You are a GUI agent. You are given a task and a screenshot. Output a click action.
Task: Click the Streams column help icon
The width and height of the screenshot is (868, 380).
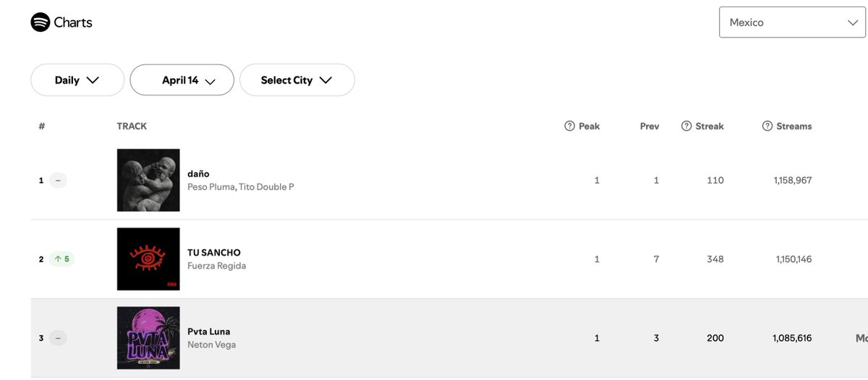click(767, 126)
